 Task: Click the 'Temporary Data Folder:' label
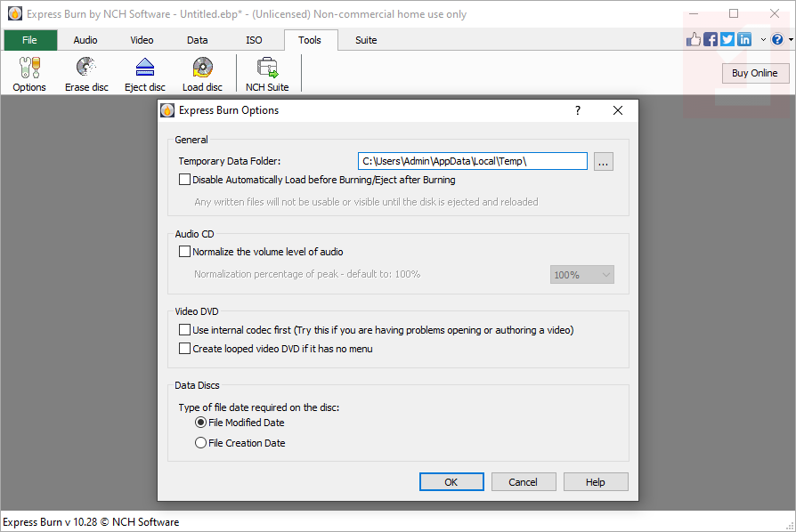[230, 161]
